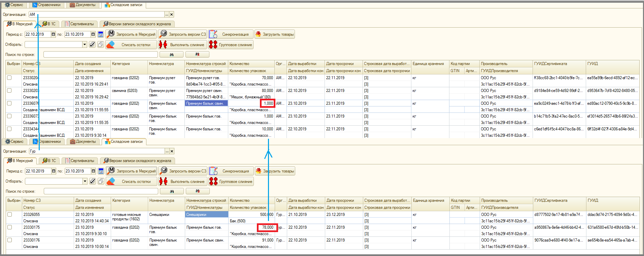Check the box for record 23330176

point(10,240)
